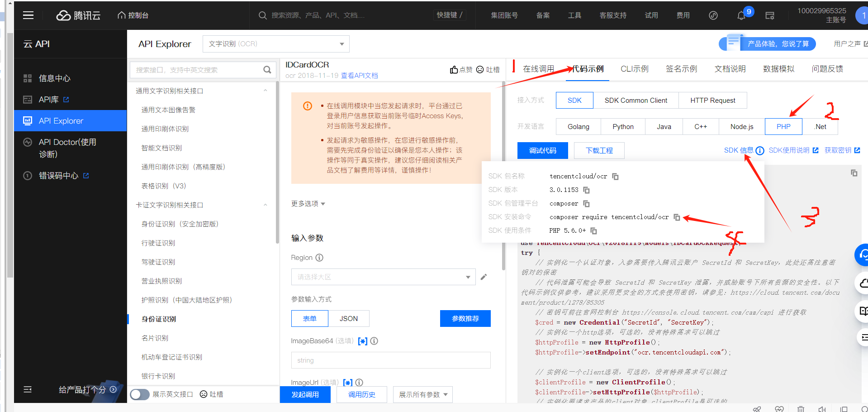Show ImageBase64 parameter info icon

pos(374,341)
